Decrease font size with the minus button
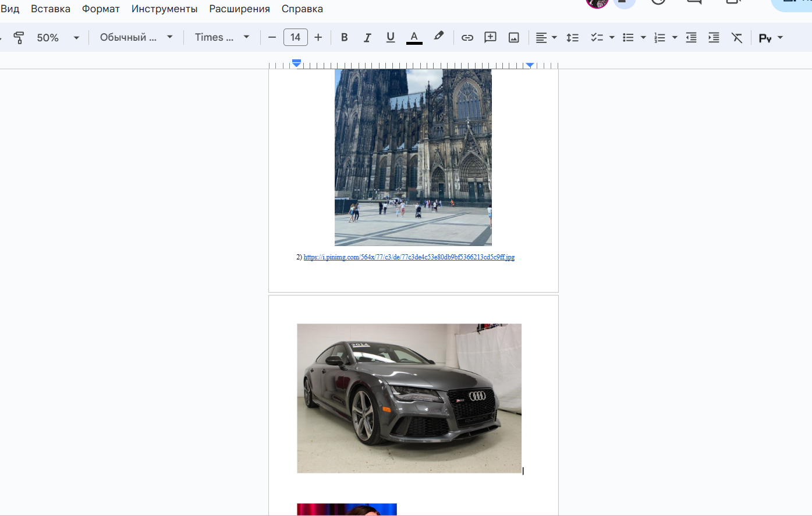Screen dimensions: 812x516 [272, 37]
